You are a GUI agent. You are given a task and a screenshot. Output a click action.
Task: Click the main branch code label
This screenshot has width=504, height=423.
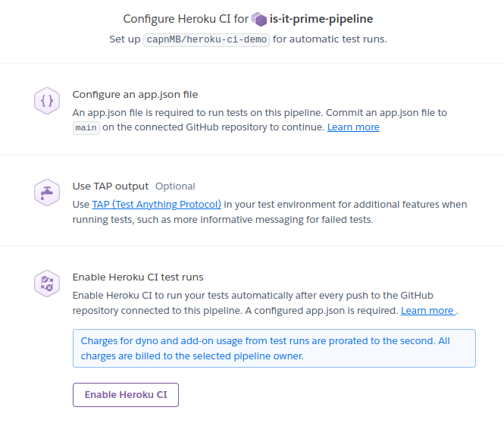[86, 128]
